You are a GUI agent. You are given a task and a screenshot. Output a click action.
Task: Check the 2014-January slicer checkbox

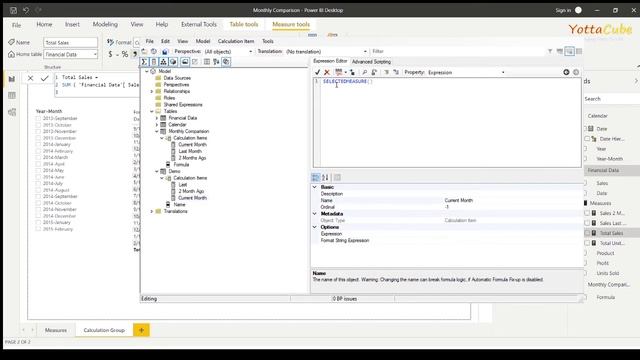38,144
